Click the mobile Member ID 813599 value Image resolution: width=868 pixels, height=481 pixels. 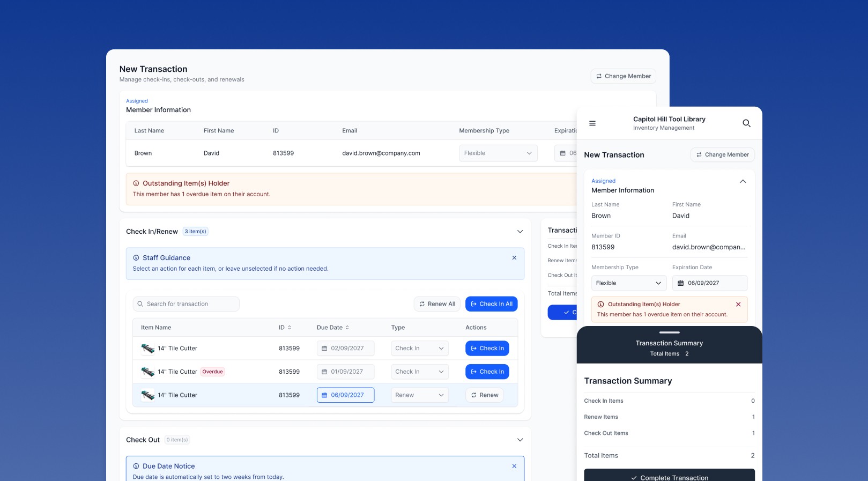pos(603,247)
